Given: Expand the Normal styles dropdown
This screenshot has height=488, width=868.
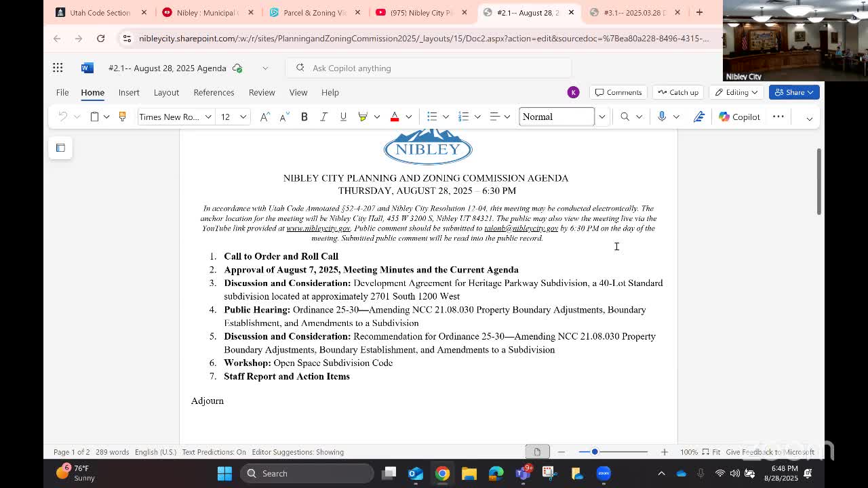Looking at the screenshot, I should click(601, 117).
